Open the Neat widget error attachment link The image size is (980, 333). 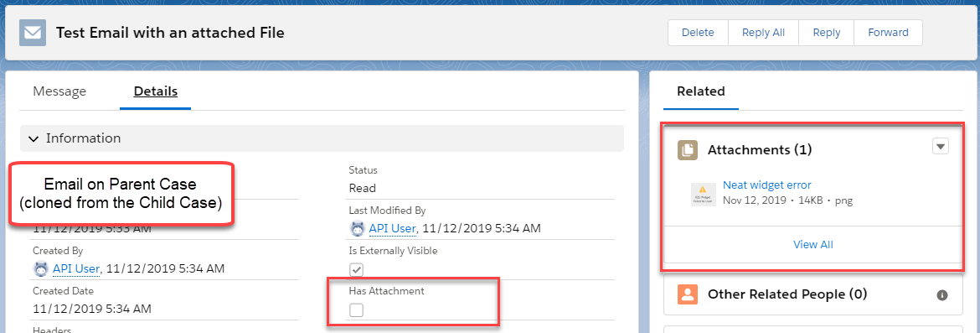coord(767,185)
